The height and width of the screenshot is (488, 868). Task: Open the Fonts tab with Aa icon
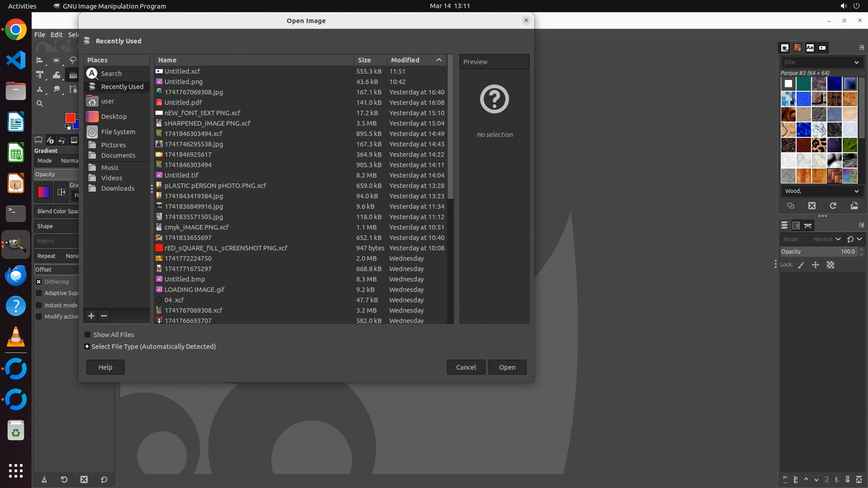810,47
